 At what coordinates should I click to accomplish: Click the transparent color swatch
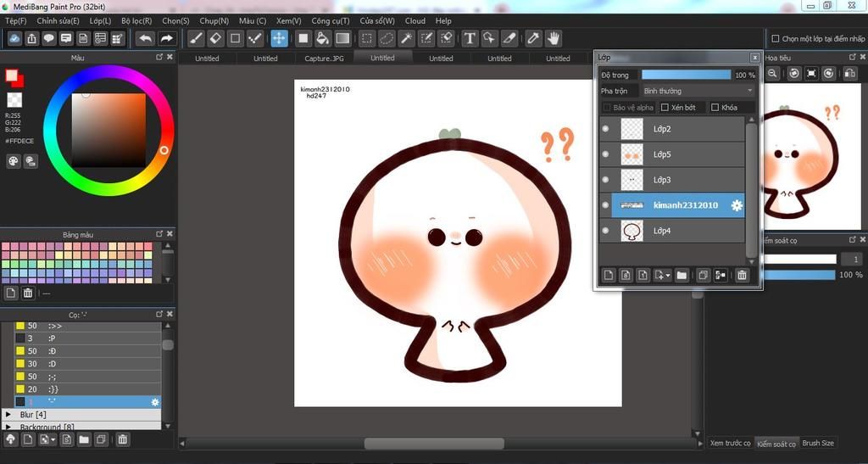coord(14,99)
